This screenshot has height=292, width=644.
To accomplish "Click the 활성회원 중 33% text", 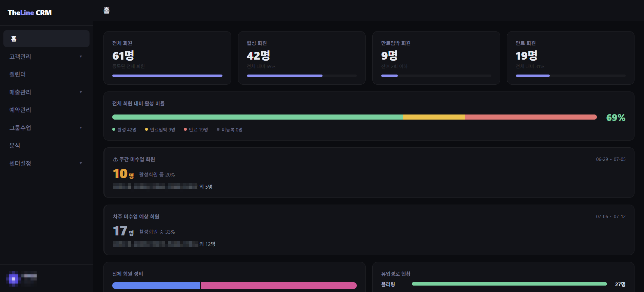I will 157,232.
